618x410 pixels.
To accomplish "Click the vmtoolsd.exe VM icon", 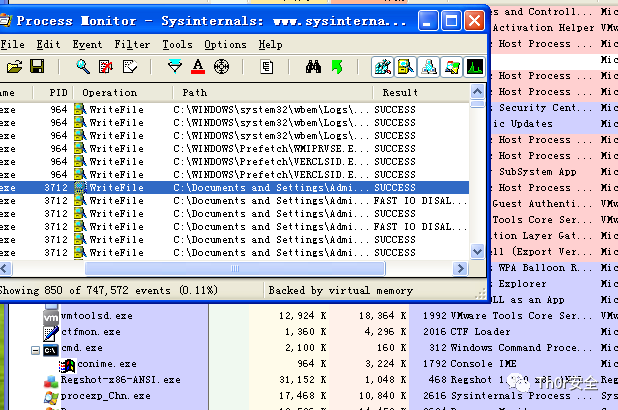I will pos(51,317).
